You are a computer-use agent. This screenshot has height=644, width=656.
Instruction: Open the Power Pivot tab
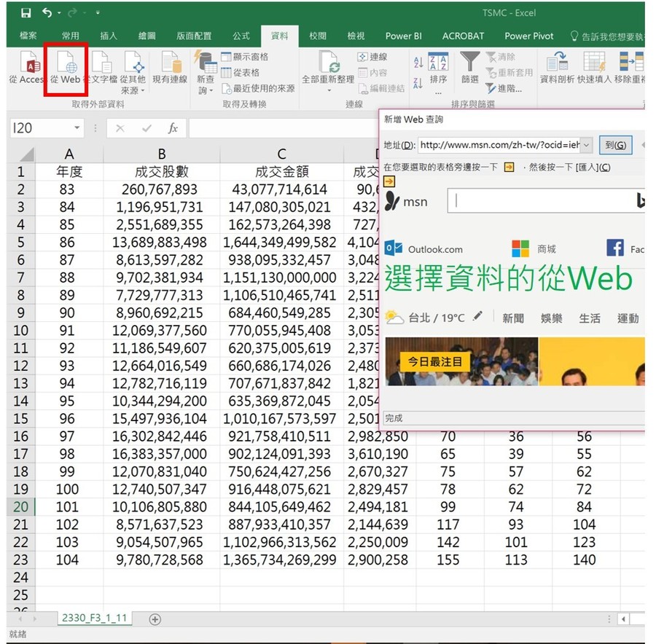pos(529,36)
